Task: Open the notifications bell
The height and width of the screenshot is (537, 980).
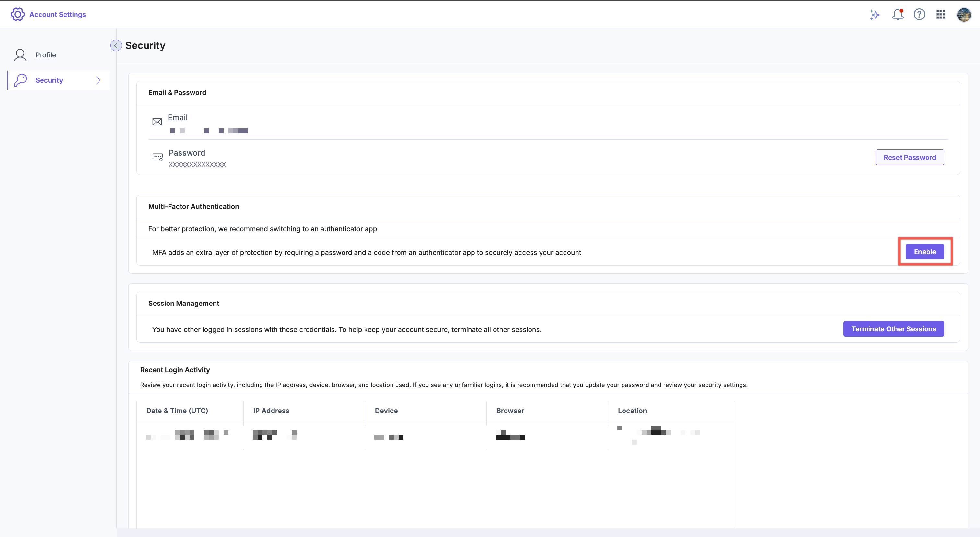Action: (897, 15)
